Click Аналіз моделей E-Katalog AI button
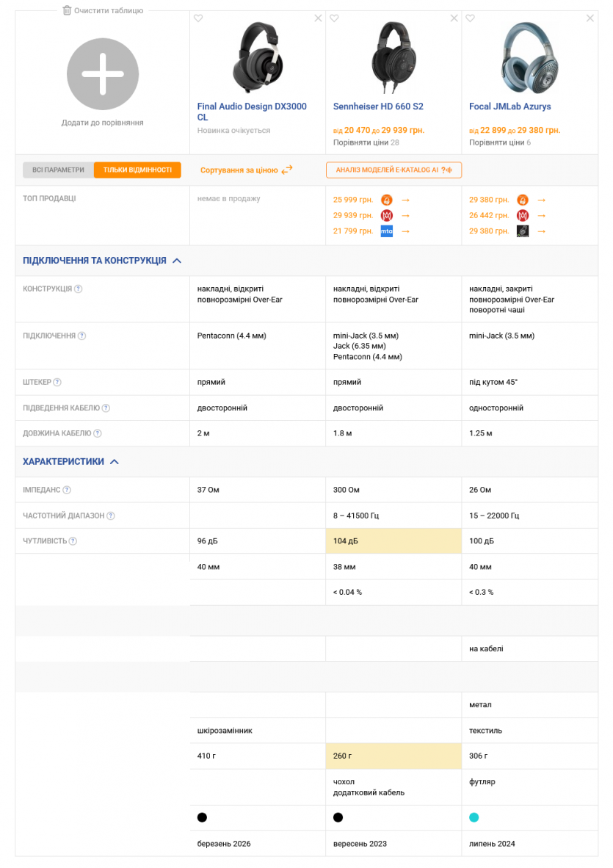This screenshot has height=868, width=613. 393,170
